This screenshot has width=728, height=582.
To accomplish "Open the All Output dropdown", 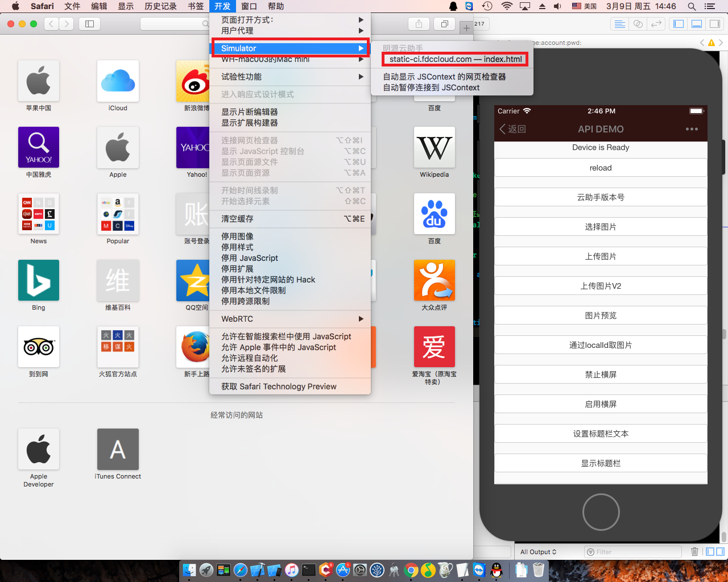I will (538, 552).
